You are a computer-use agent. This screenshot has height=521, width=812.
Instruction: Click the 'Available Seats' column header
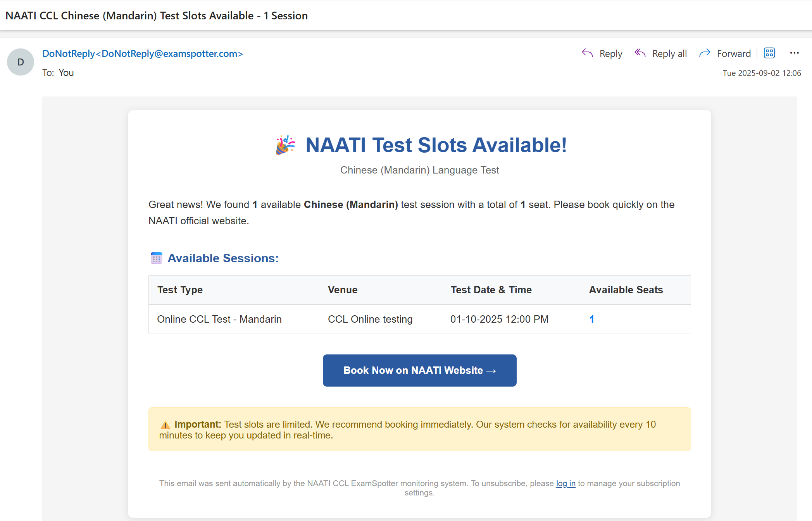(626, 290)
